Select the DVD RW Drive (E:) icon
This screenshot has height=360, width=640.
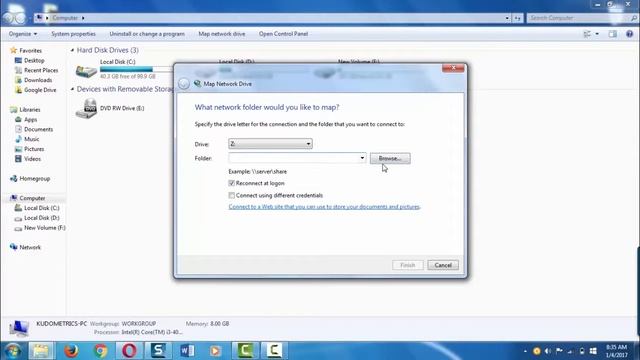(x=86, y=109)
